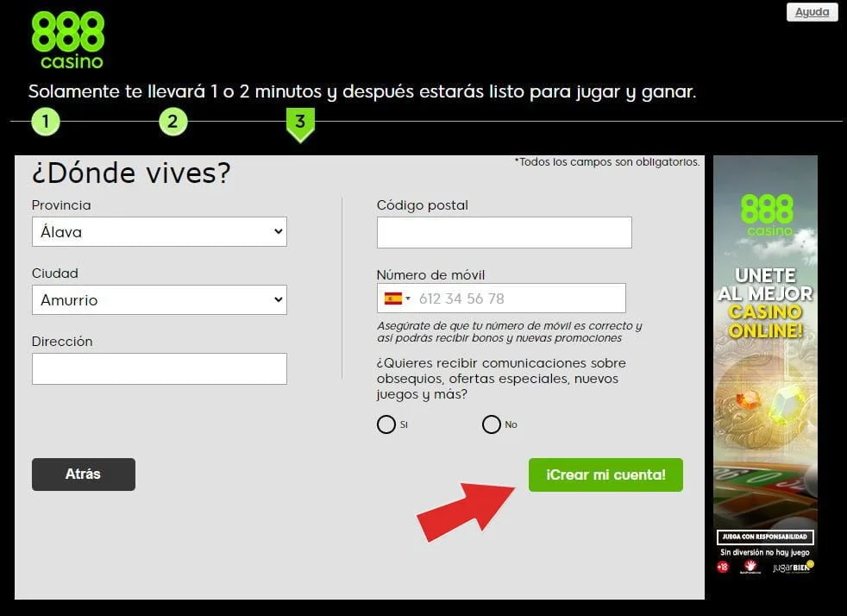This screenshot has width=847, height=616.
Task: Open the Provincia dropdown showing Álava
Action: pos(160,231)
